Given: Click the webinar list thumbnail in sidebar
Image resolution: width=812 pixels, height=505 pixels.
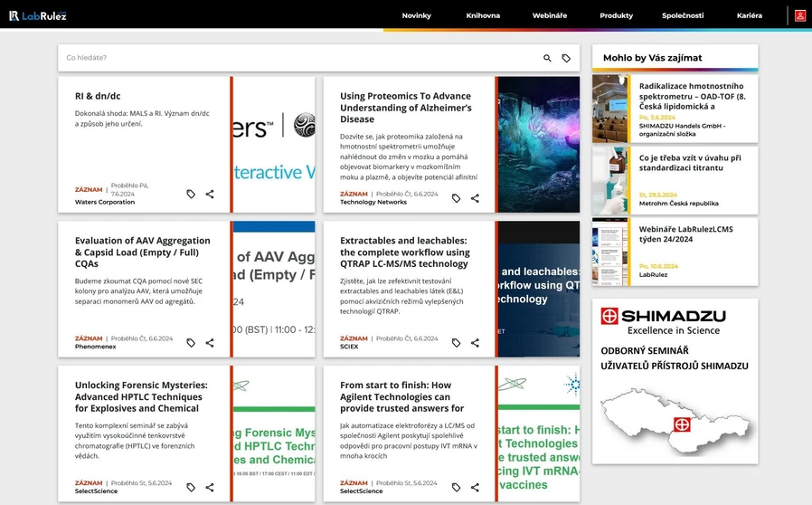Looking at the screenshot, I should tap(610, 252).
